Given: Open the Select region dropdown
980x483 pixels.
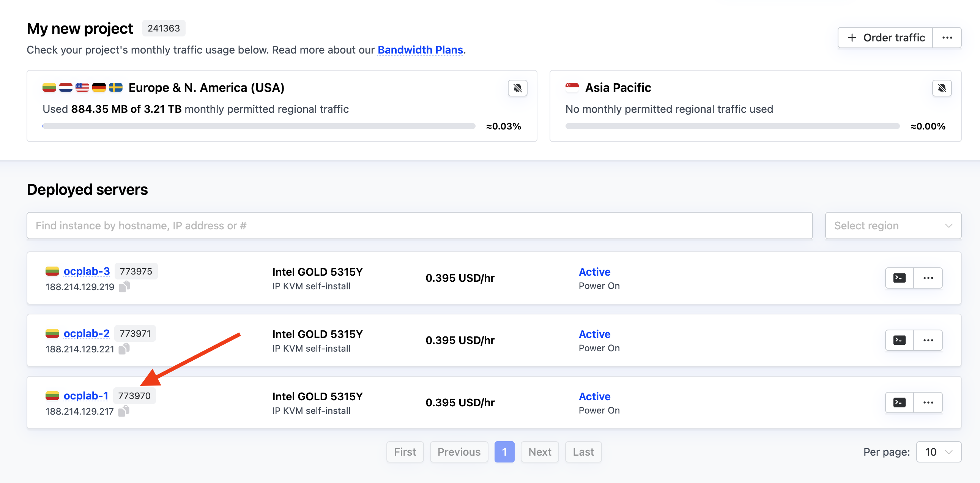Looking at the screenshot, I should [893, 225].
